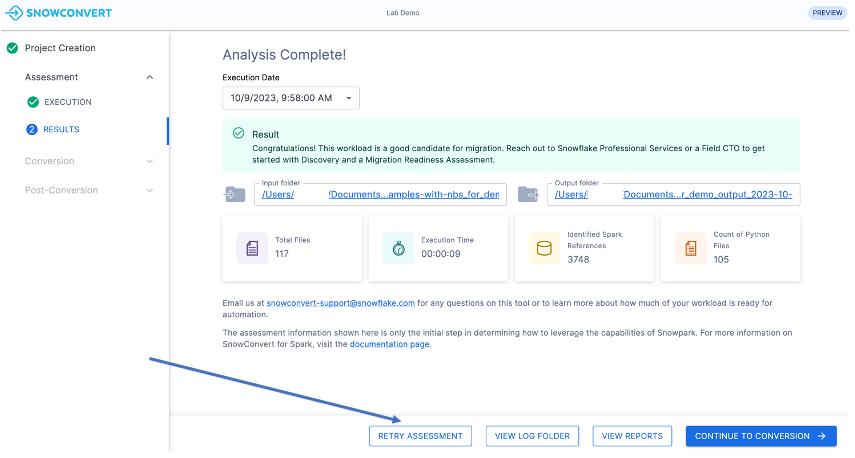Click the Identified Spark References database icon

544,248
